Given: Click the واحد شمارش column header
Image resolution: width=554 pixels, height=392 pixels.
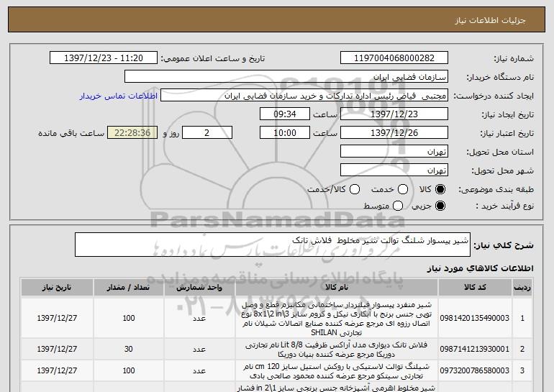Looking at the screenshot, I should [199, 288].
